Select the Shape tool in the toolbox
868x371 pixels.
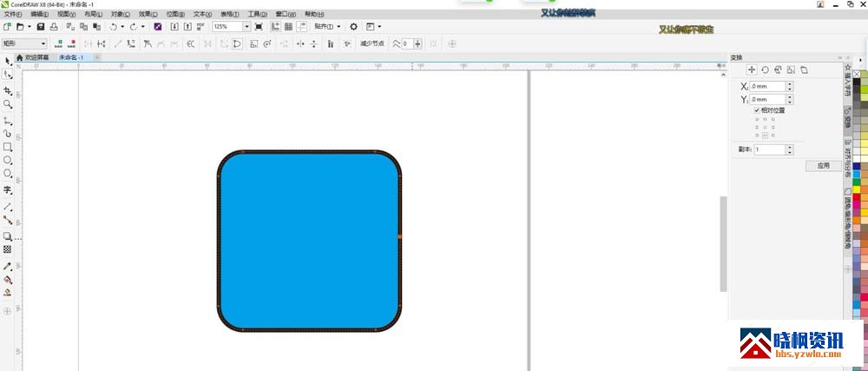(x=7, y=74)
